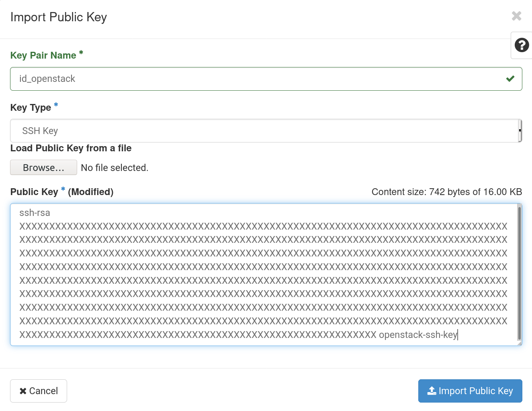Click the 'Content size: 742 bytes' indicator
The width and height of the screenshot is (532, 411).
[446, 192]
